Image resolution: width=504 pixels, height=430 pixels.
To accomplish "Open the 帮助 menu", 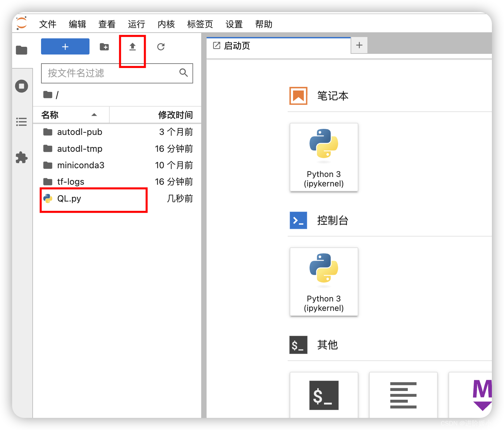I will coord(264,24).
